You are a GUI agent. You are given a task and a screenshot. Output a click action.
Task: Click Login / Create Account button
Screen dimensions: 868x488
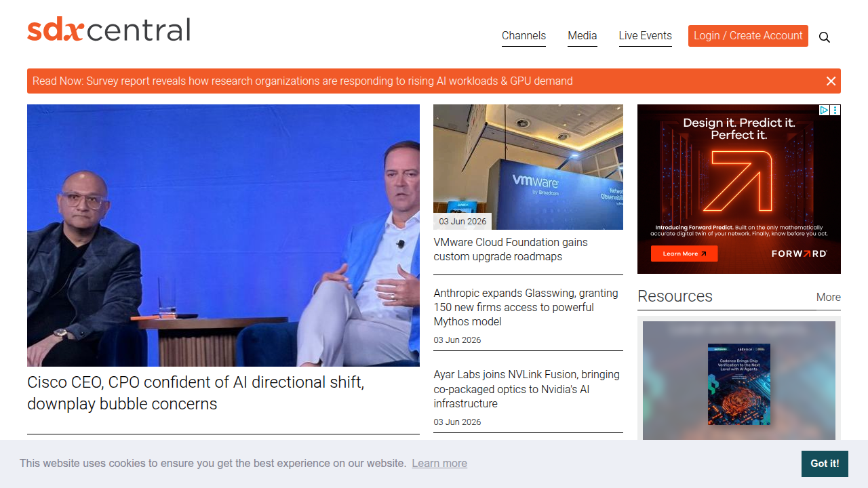748,36
